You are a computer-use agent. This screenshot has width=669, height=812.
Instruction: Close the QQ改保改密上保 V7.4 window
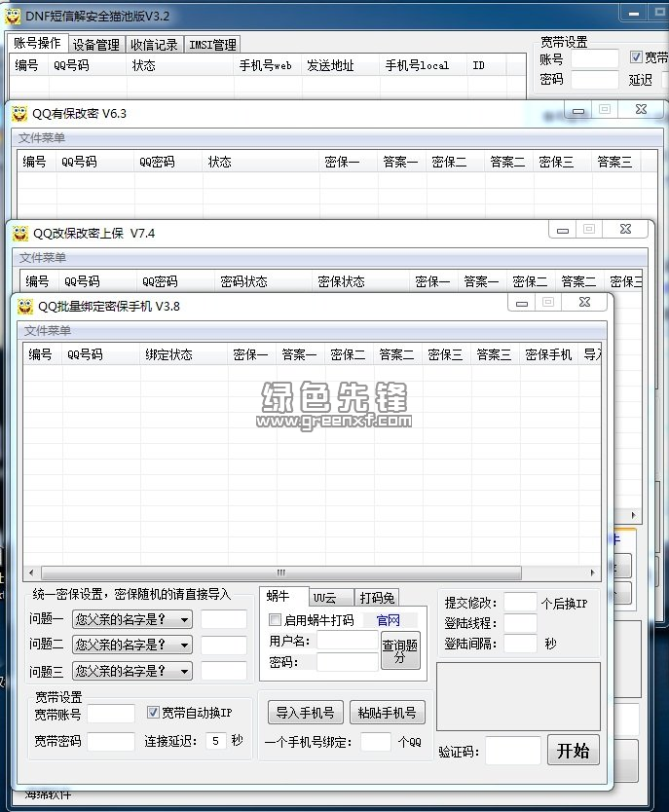[625, 229]
